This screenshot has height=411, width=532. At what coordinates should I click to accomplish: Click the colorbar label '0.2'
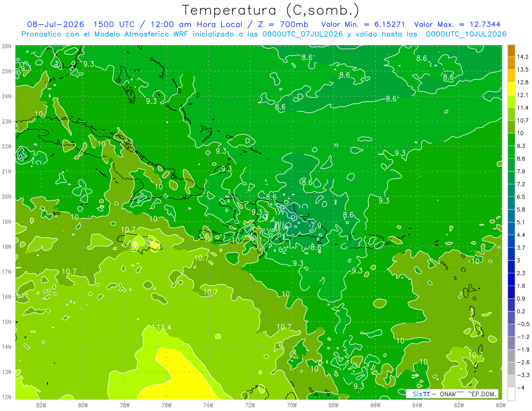point(521,311)
